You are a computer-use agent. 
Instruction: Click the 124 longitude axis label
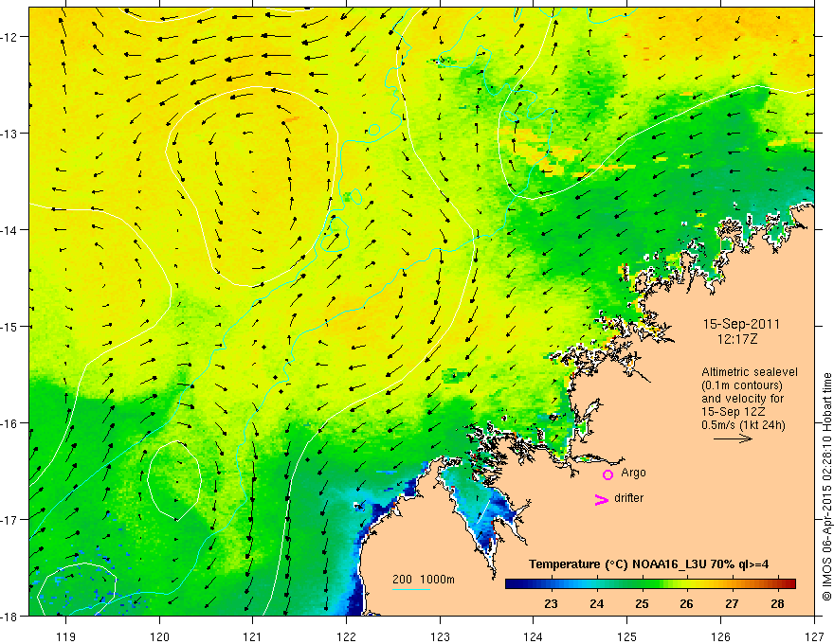coord(534,636)
